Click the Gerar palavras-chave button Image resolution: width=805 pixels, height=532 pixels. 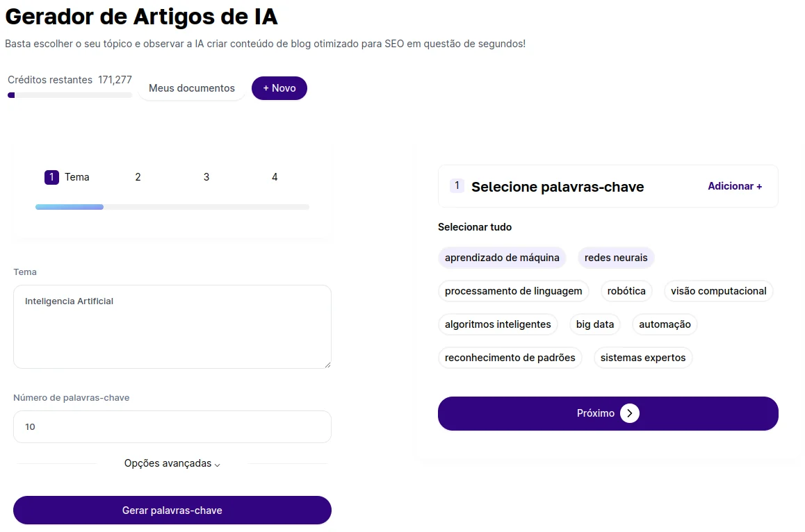coord(172,510)
